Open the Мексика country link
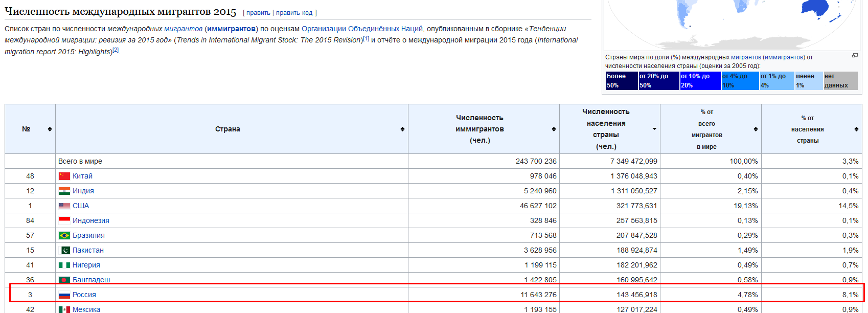 [x=86, y=309]
